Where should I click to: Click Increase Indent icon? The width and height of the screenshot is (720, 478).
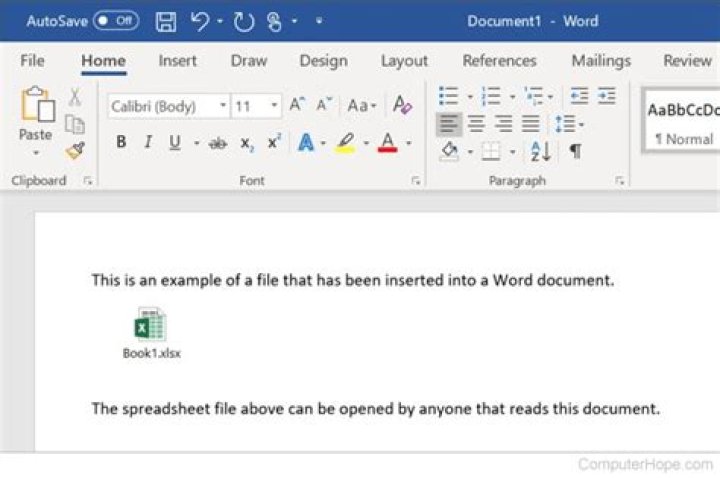(x=607, y=96)
